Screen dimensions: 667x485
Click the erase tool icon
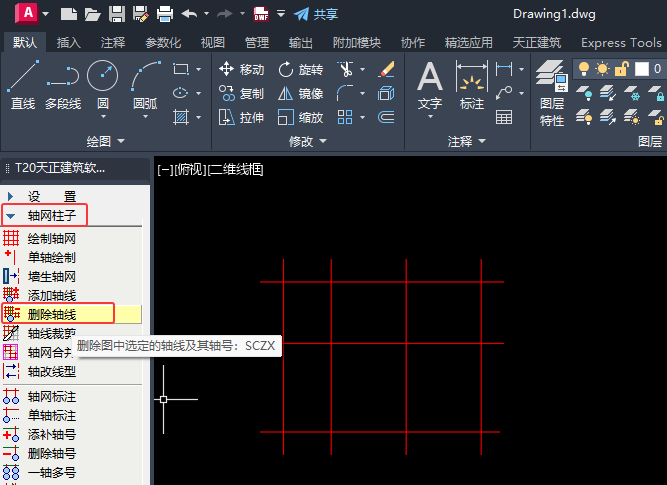[386, 69]
